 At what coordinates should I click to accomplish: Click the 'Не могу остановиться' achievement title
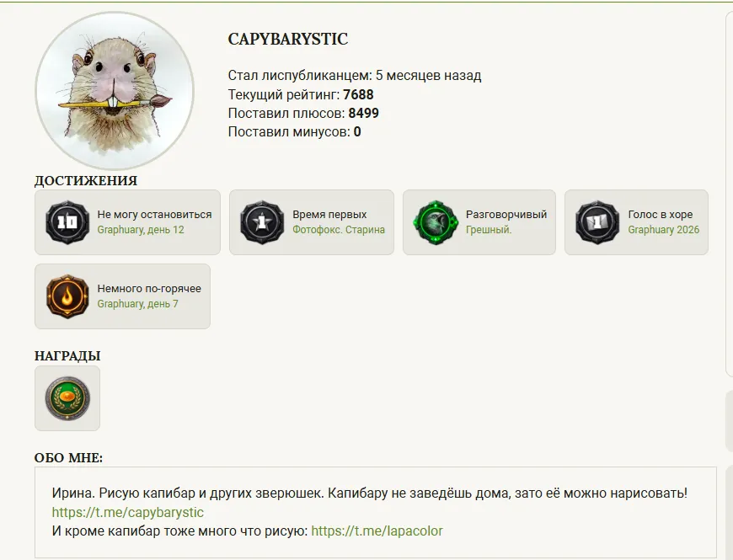(x=154, y=215)
